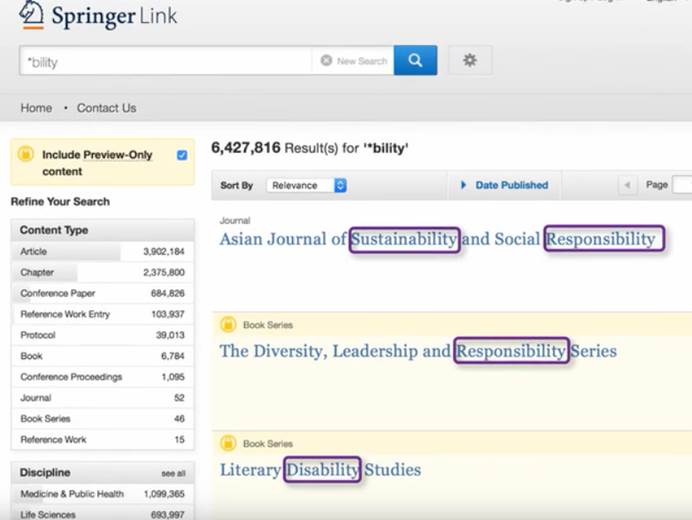The height and width of the screenshot is (520, 692).
Task: Filter by Chapter content type
Action: tap(102, 272)
